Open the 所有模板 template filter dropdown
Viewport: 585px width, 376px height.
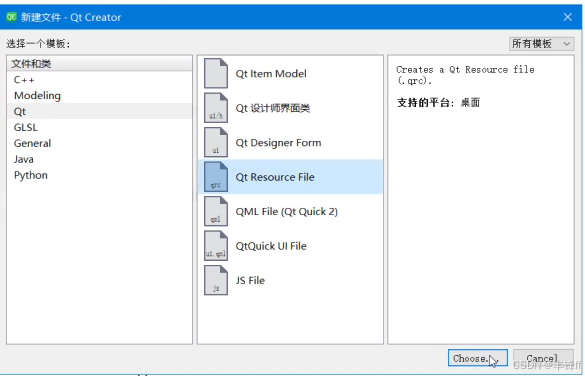(x=541, y=44)
